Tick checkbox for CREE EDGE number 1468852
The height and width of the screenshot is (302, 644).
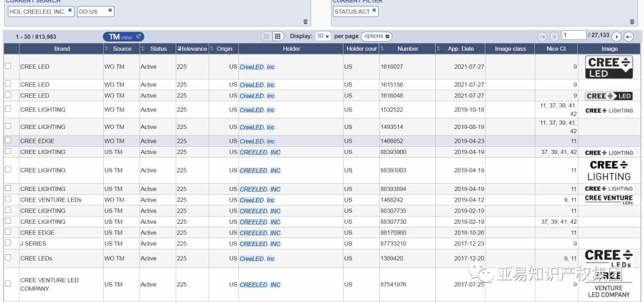click(8, 140)
